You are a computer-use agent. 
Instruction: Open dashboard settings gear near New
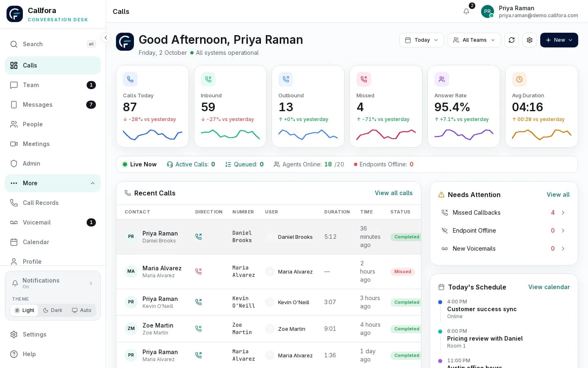click(530, 40)
